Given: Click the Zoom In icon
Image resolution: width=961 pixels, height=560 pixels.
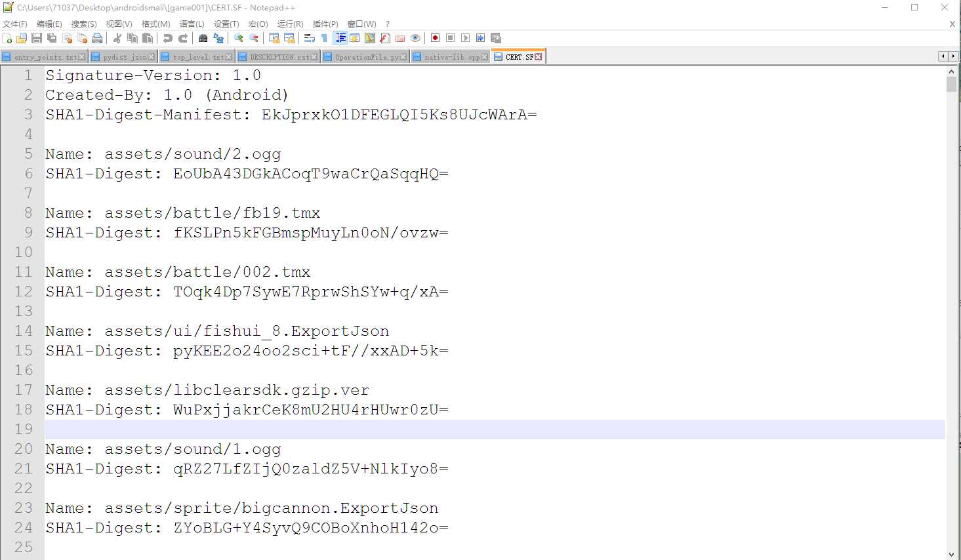Looking at the screenshot, I should pos(239,38).
